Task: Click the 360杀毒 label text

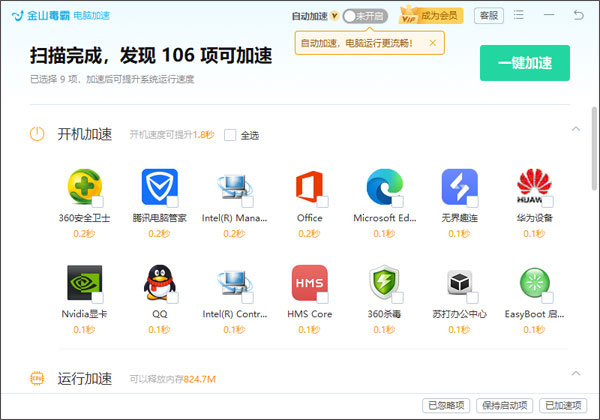Action: click(384, 314)
